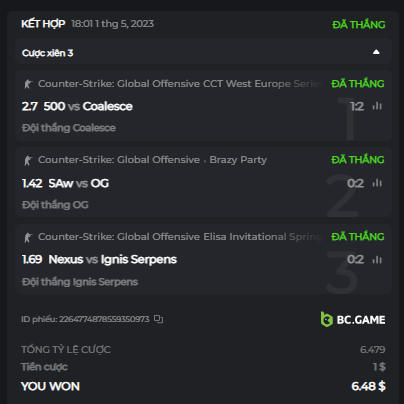Click the Cược xiên 3 header label
Image resolution: width=404 pixels, height=404 pixels.
pyautogui.click(x=47, y=53)
